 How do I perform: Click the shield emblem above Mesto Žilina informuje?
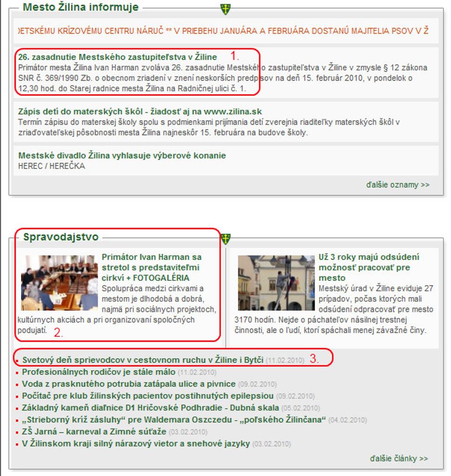225,9
